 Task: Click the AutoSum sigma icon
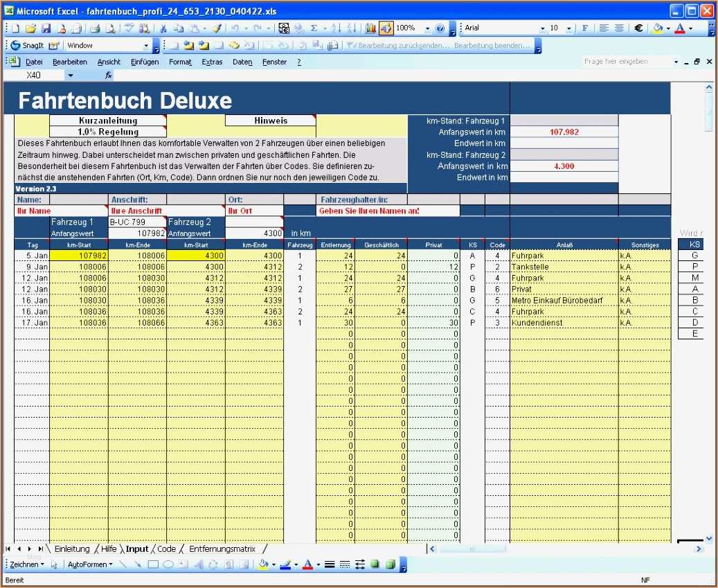click(314, 28)
